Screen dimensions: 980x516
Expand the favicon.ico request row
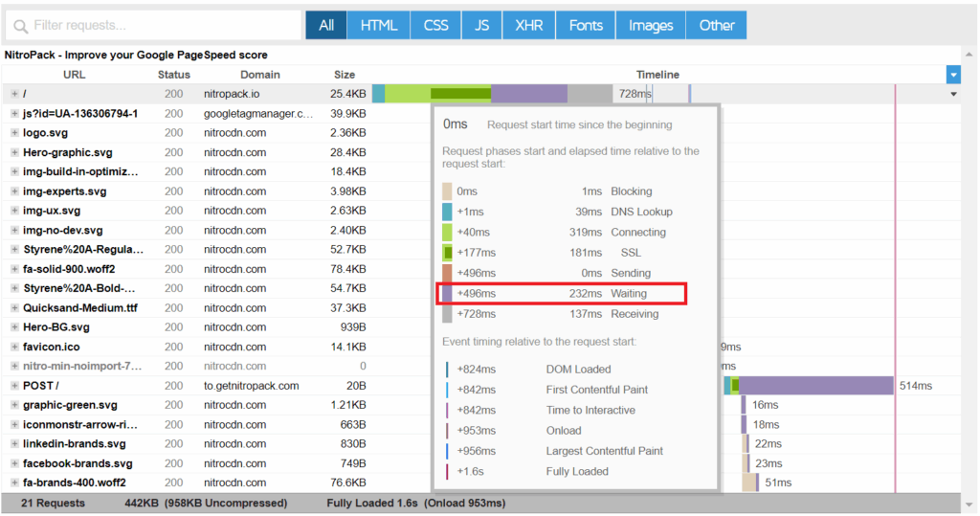(14, 347)
